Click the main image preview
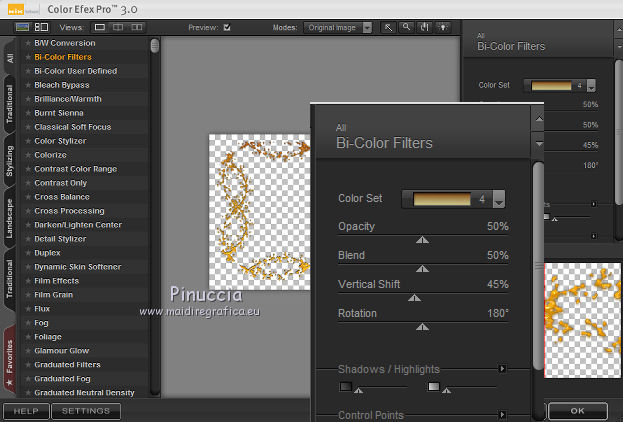This screenshot has height=422, width=623. coord(259,212)
